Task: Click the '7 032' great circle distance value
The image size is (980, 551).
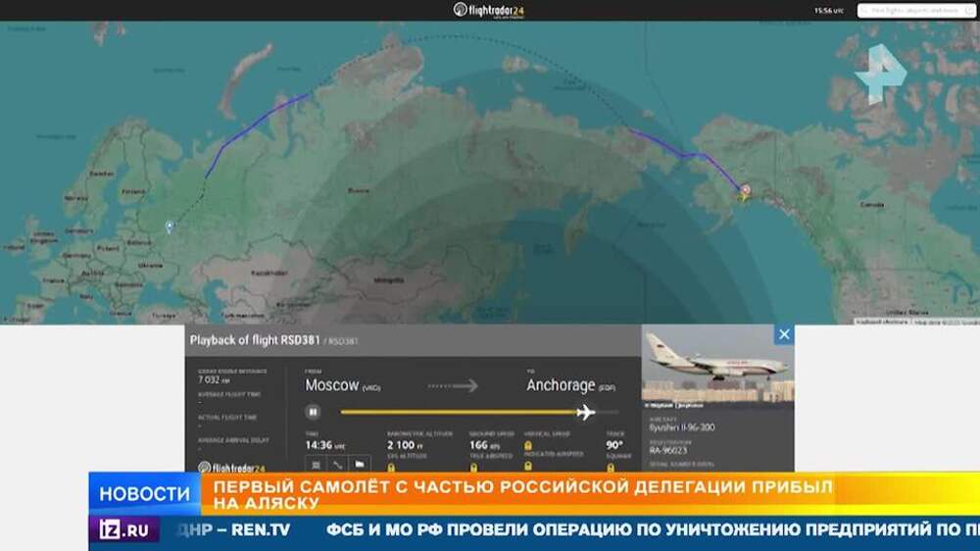Action: (209, 379)
